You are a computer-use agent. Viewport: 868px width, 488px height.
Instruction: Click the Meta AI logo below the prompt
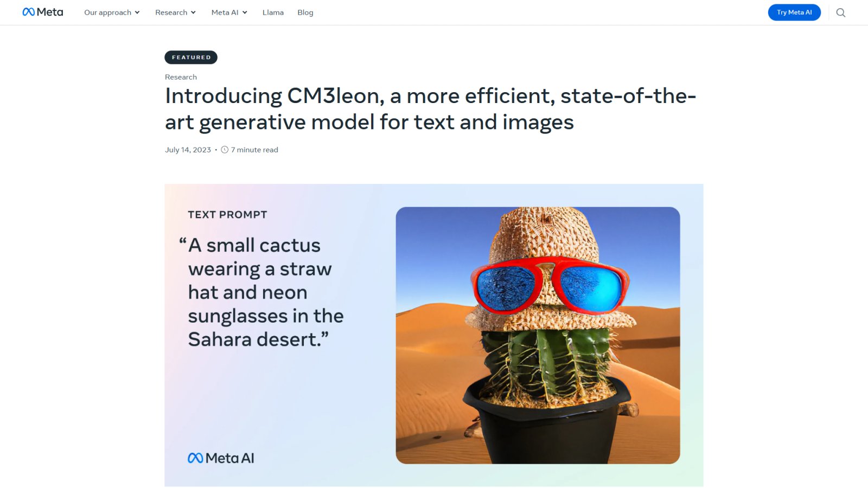[222, 457]
